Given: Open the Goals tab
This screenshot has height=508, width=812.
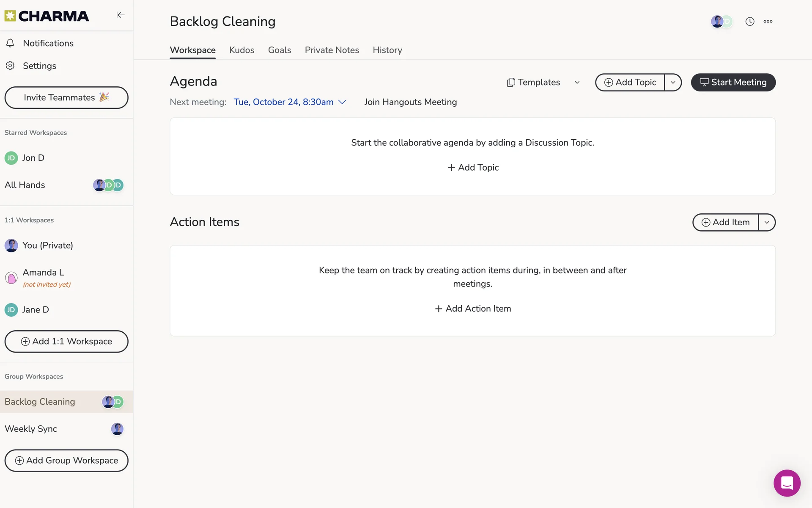Looking at the screenshot, I should click(280, 50).
